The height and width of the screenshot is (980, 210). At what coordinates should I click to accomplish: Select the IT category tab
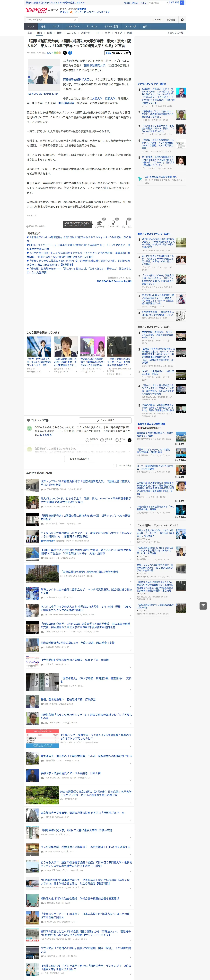[98, 33]
